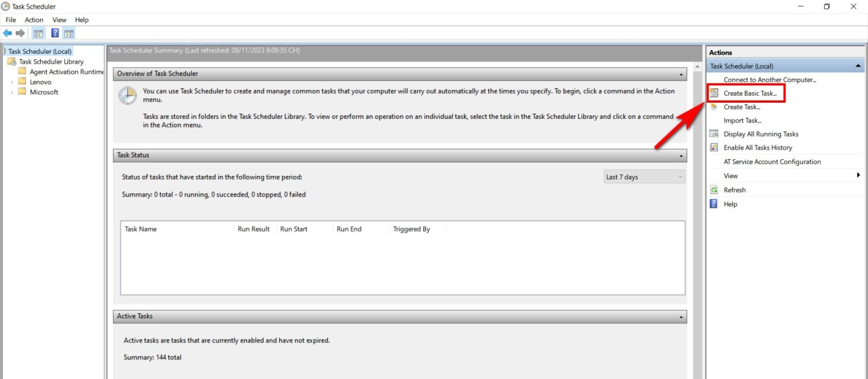This screenshot has height=379, width=868.
Task: Click the Run Result column header
Action: (254, 229)
